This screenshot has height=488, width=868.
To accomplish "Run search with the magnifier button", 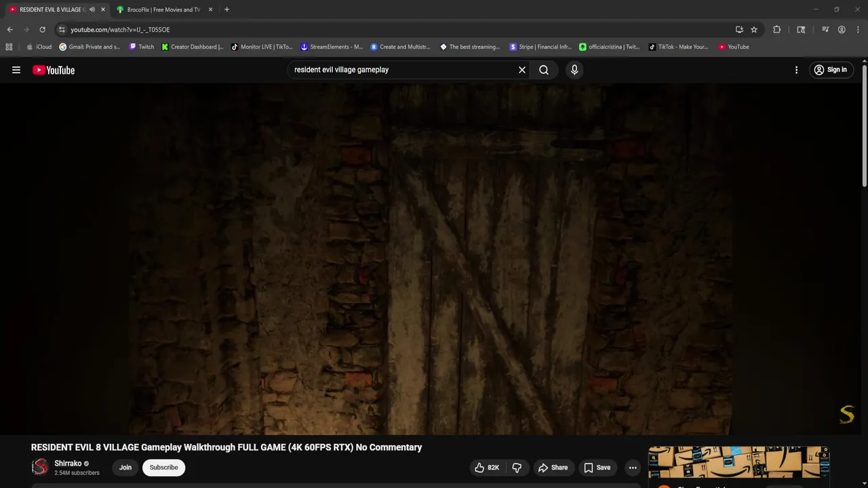I will click(x=544, y=70).
